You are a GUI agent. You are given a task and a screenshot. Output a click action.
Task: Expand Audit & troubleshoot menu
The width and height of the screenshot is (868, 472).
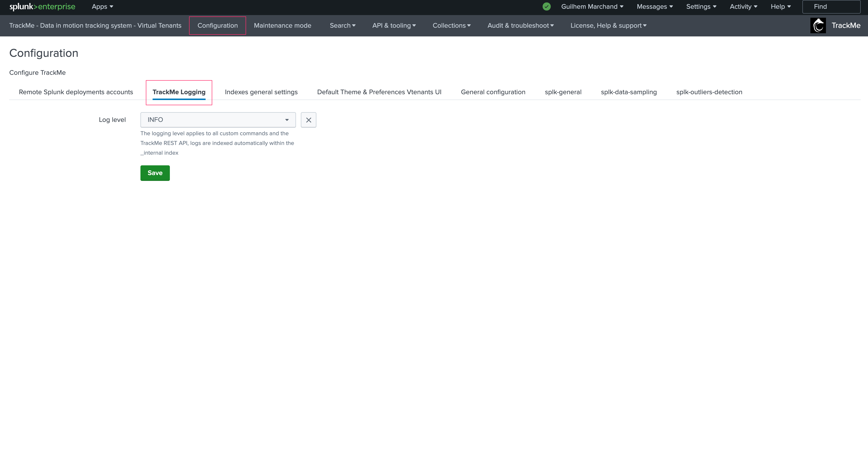[521, 25]
